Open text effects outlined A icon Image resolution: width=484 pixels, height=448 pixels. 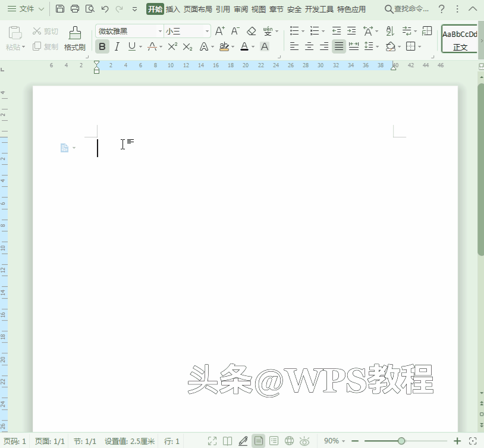[x=204, y=46]
